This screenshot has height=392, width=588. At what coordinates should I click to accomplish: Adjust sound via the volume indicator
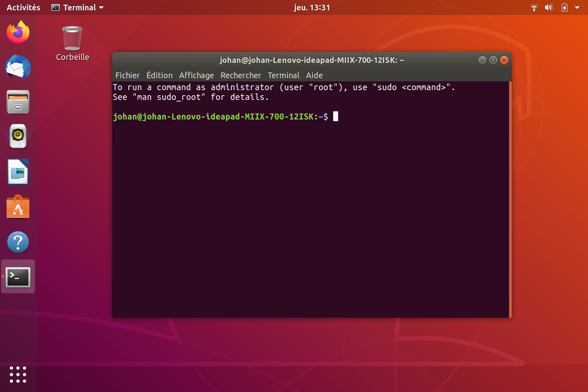[x=549, y=7]
